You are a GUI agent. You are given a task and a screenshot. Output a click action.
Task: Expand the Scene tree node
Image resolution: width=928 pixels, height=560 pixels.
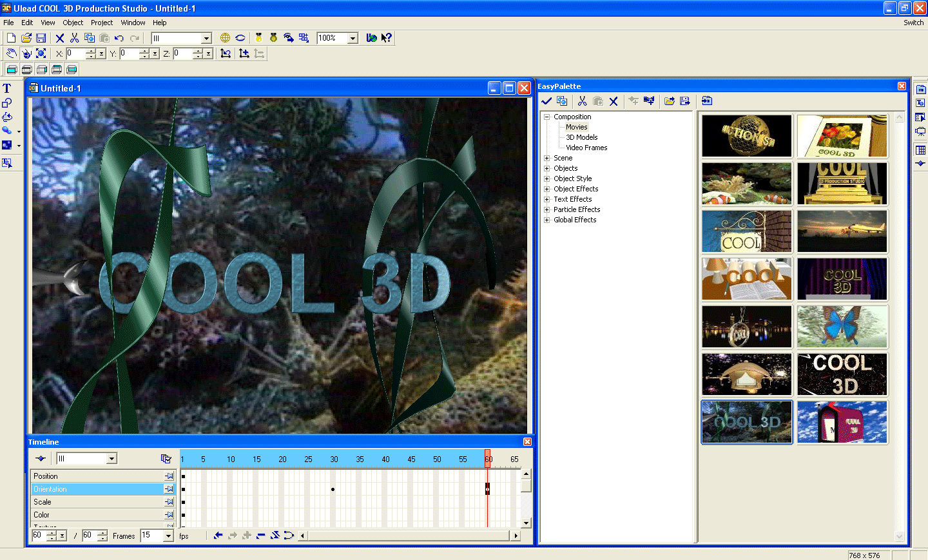coord(547,158)
